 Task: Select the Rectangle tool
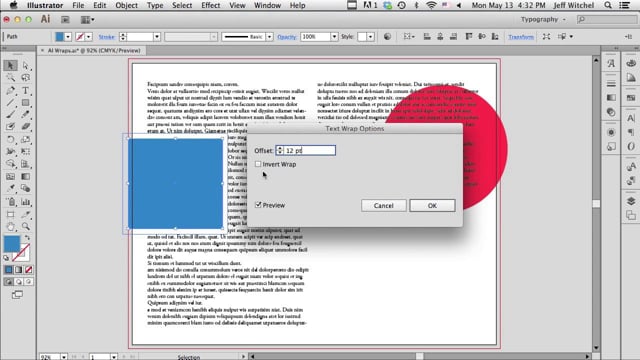tap(25, 102)
